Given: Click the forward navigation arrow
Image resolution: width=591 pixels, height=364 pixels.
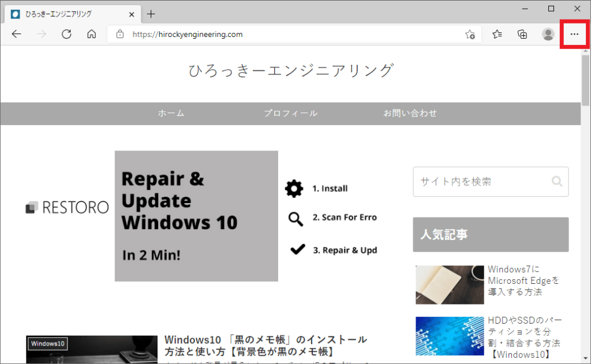Looking at the screenshot, I should pos(42,34).
